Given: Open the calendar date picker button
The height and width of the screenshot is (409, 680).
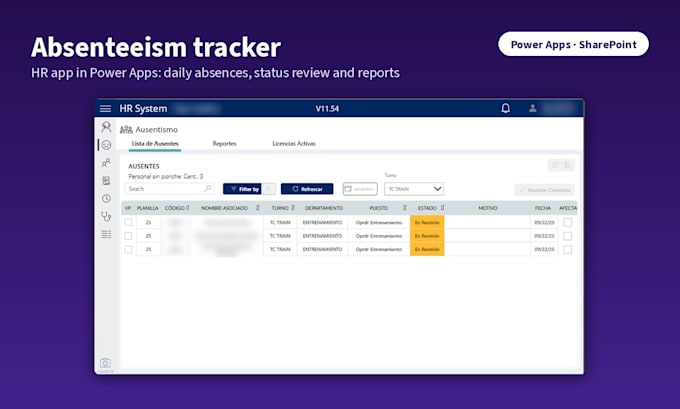Looking at the screenshot, I should pos(360,189).
